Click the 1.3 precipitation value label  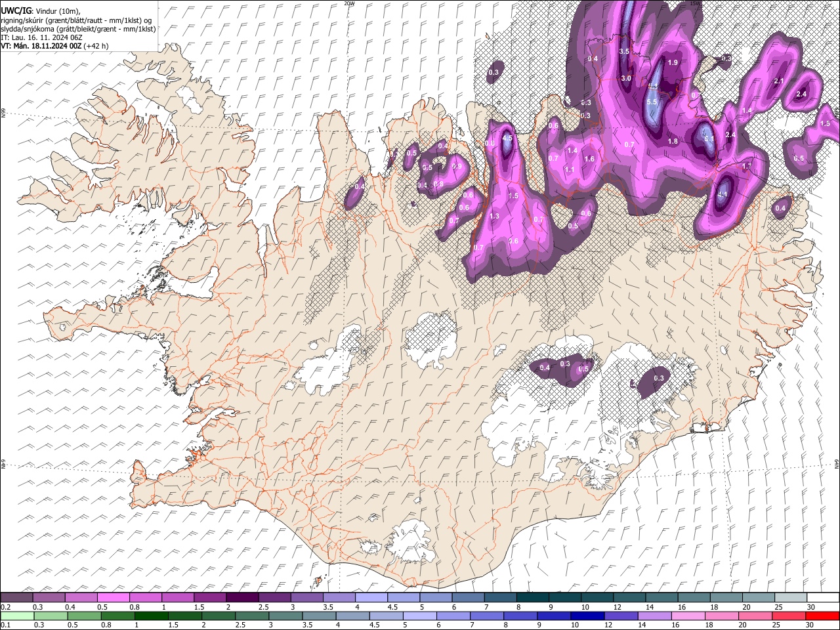coord(494,216)
